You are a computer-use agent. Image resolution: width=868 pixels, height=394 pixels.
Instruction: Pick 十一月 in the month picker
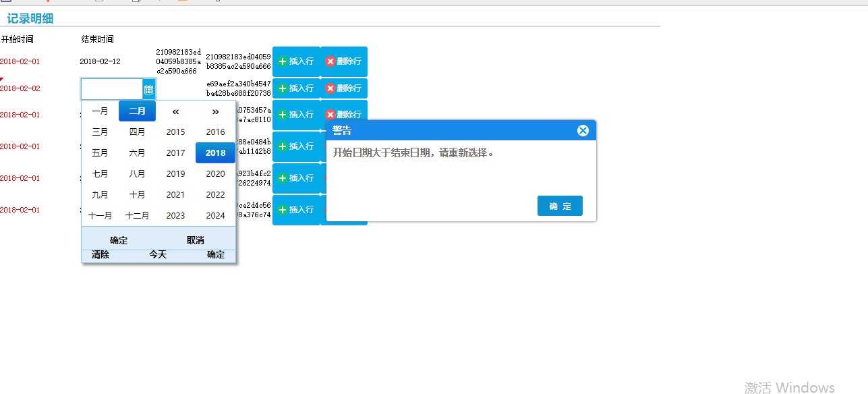100,216
